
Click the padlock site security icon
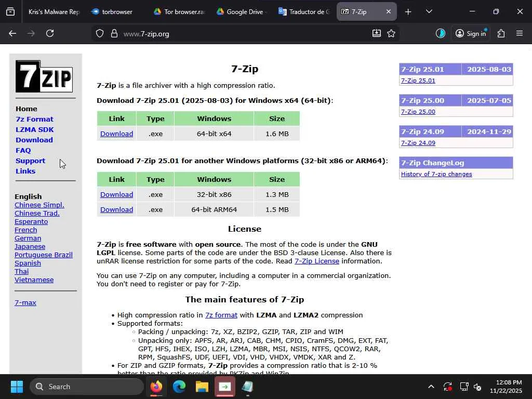[x=114, y=34]
